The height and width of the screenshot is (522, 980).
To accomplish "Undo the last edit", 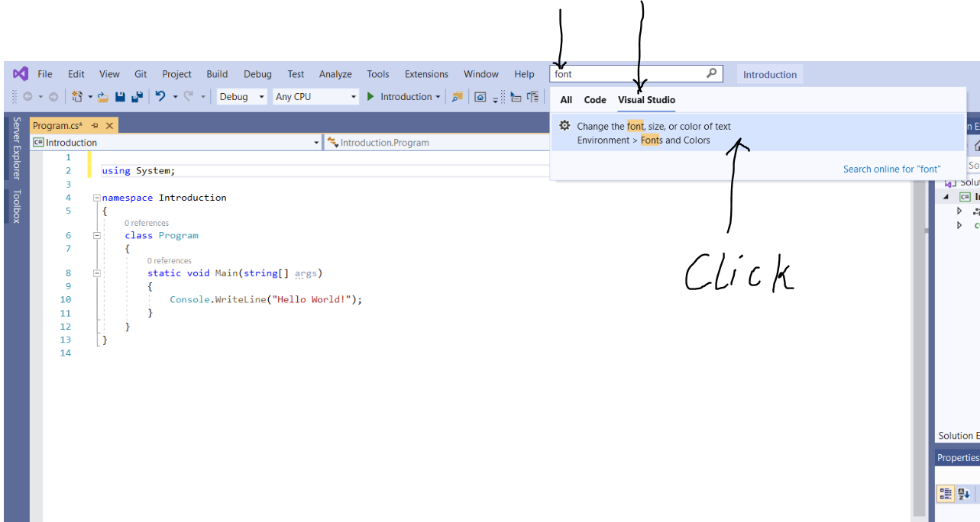I will tap(160, 96).
